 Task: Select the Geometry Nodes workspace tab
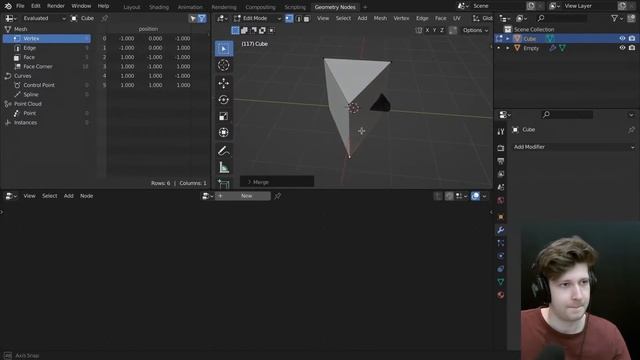[x=335, y=7]
